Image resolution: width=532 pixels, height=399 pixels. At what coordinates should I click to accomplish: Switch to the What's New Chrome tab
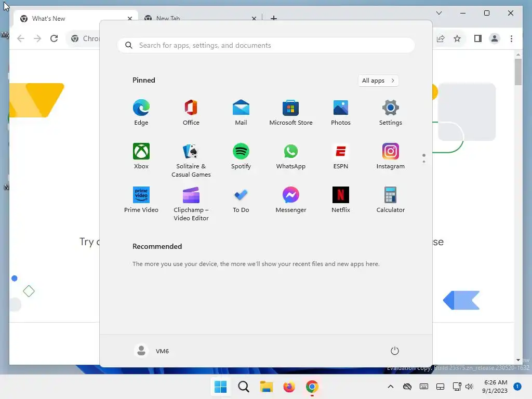(x=76, y=19)
